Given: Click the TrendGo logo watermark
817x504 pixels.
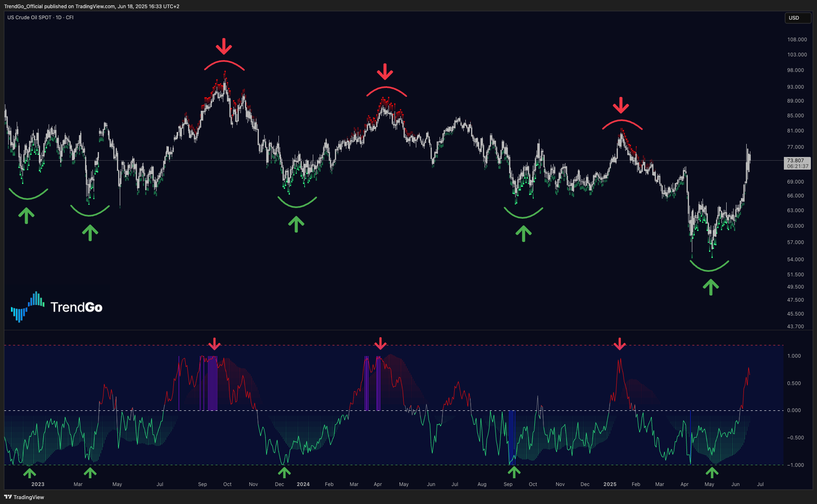Looking at the screenshot, I should coord(57,307).
